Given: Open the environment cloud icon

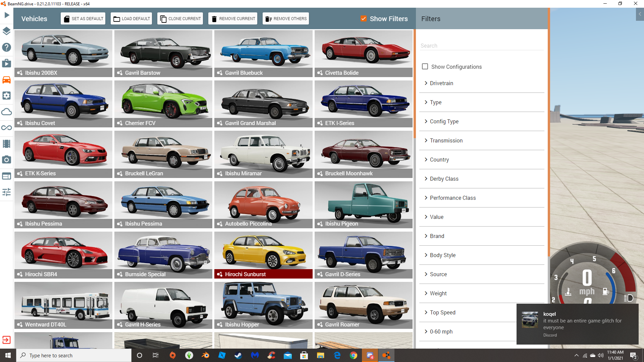Looking at the screenshot, I should pyautogui.click(x=7, y=112).
